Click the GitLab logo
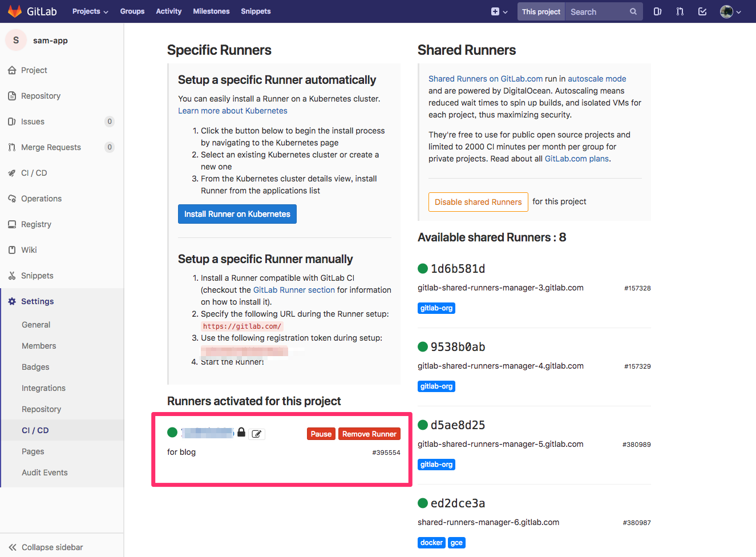The width and height of the screenshot is (756, 557). 15,11
